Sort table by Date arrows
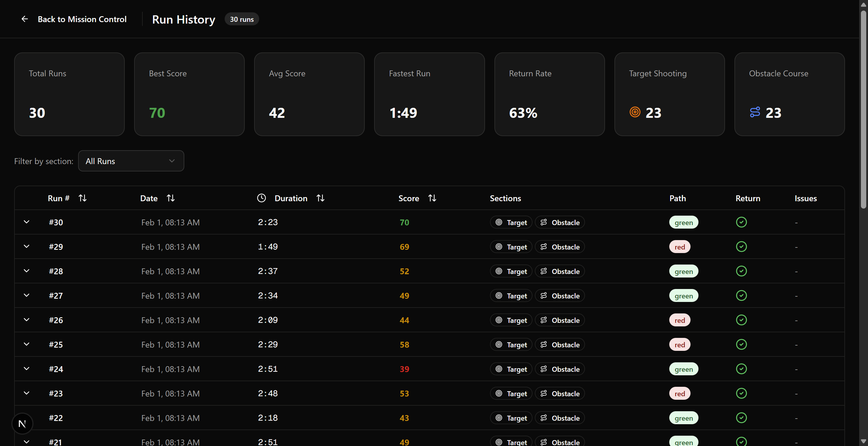The image size is (868, 446). click(170, 198)
